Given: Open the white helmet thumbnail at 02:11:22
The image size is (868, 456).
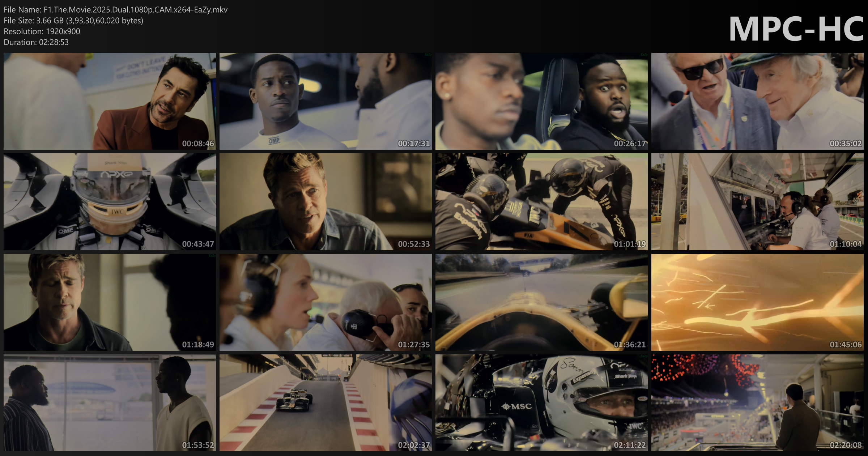Looking at the screenshot, I should tap(541, 403).
